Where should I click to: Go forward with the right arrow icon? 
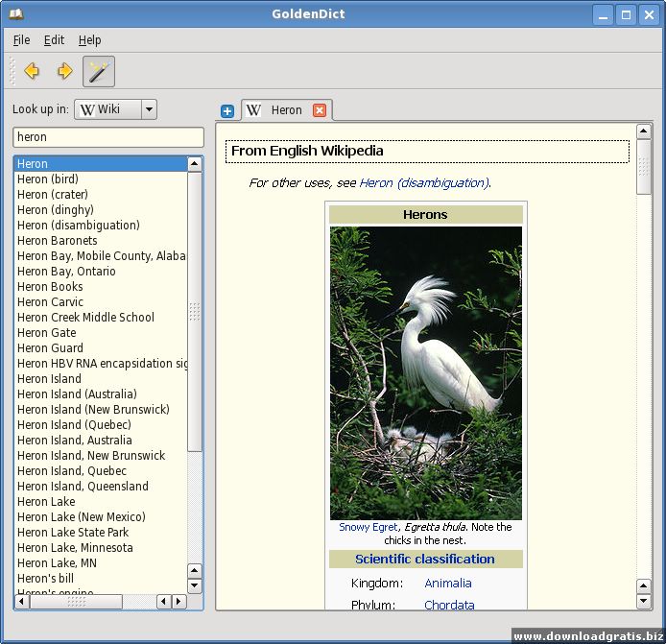(64, 71)
